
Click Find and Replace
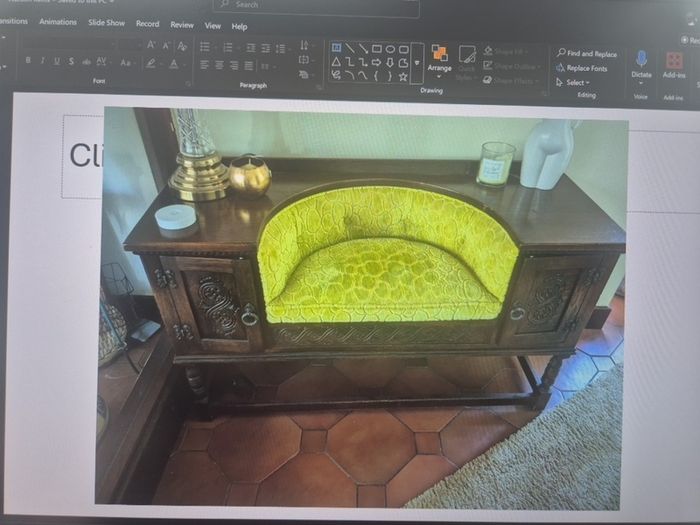pyautogui.click(x=587, y=54)
